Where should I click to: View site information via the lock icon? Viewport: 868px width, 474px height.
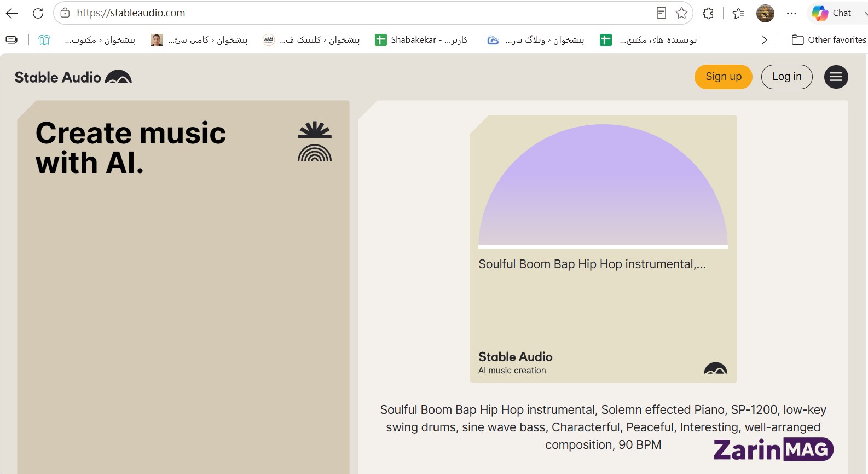(x=65, y=13)
